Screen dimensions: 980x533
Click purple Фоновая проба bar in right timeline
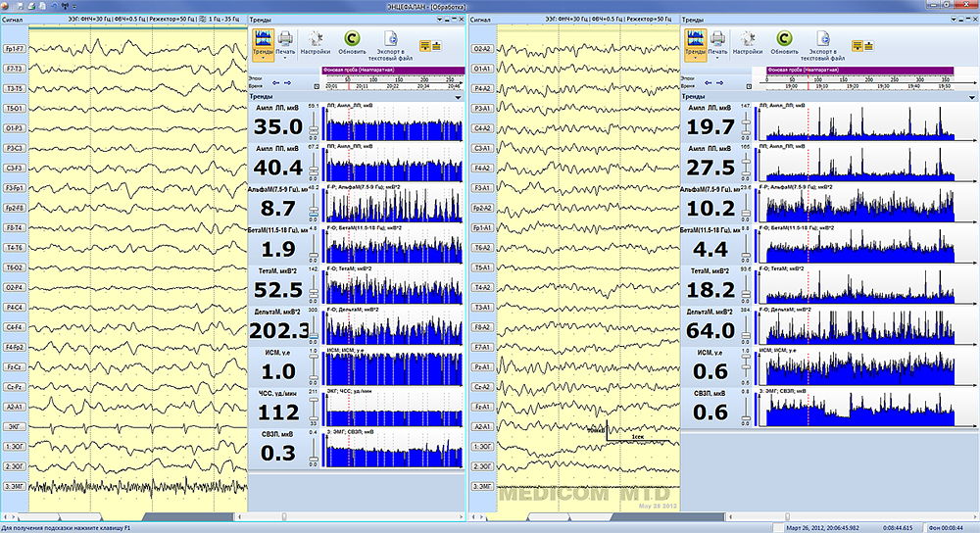860,70
